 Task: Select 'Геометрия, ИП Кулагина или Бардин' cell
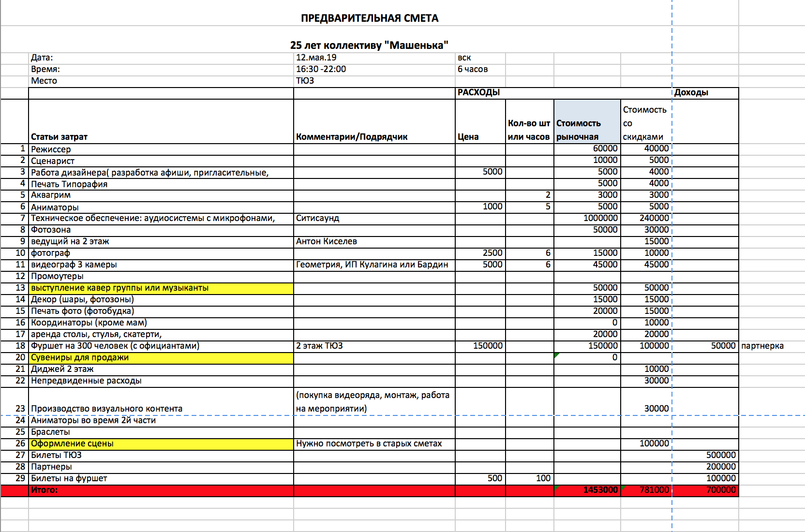pos(374,265)
